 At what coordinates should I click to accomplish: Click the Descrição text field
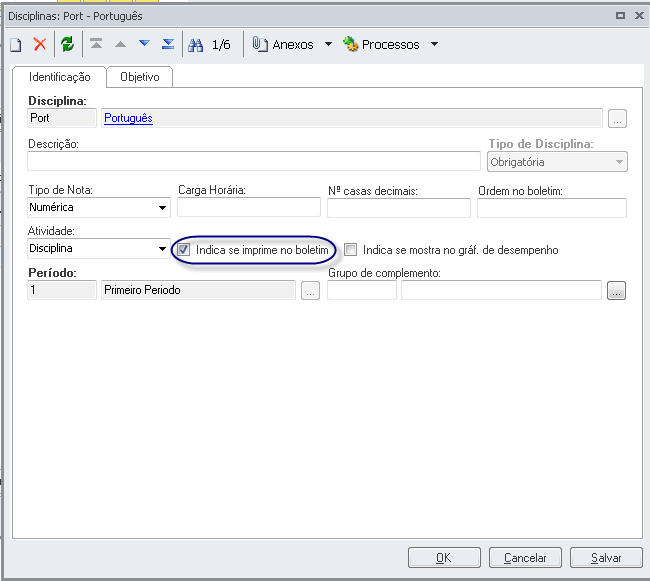254,161
